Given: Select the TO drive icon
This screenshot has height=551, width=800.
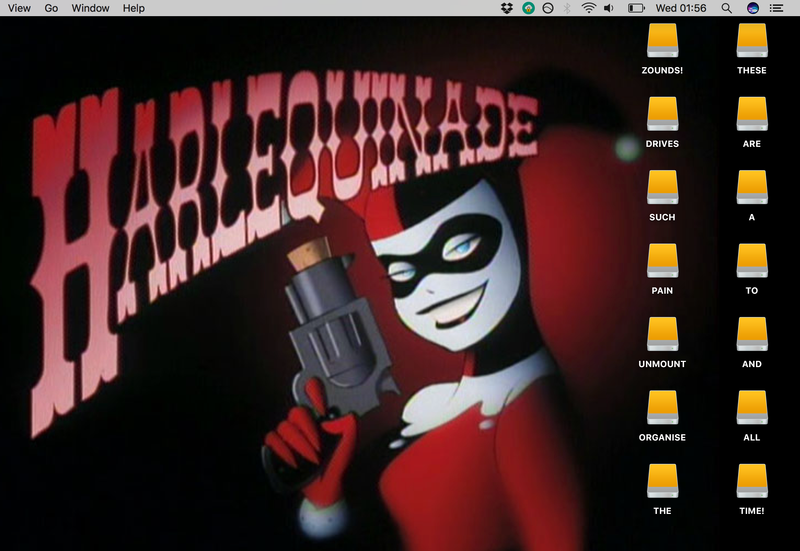Looking at the screenshot, I should 752,261.
